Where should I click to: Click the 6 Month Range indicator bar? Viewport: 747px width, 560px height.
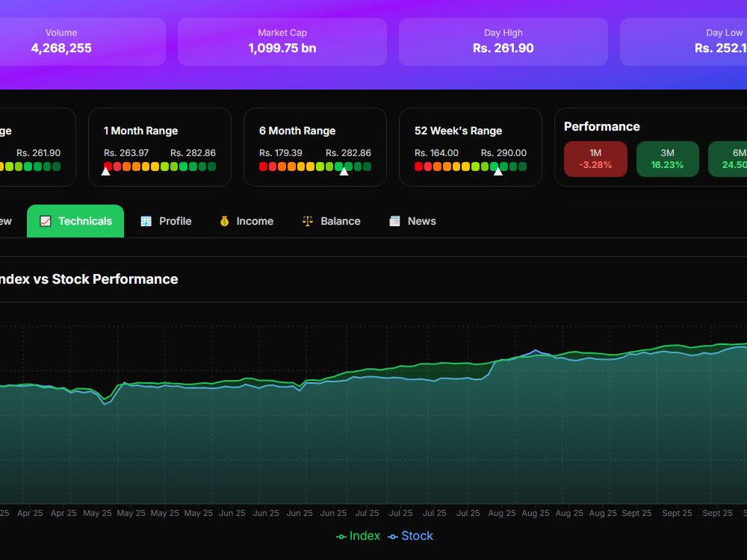[315, 167]
